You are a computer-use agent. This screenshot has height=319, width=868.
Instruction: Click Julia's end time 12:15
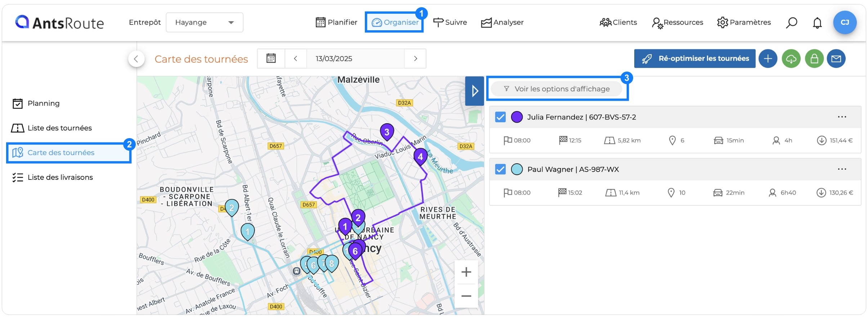tap(570, 140)
